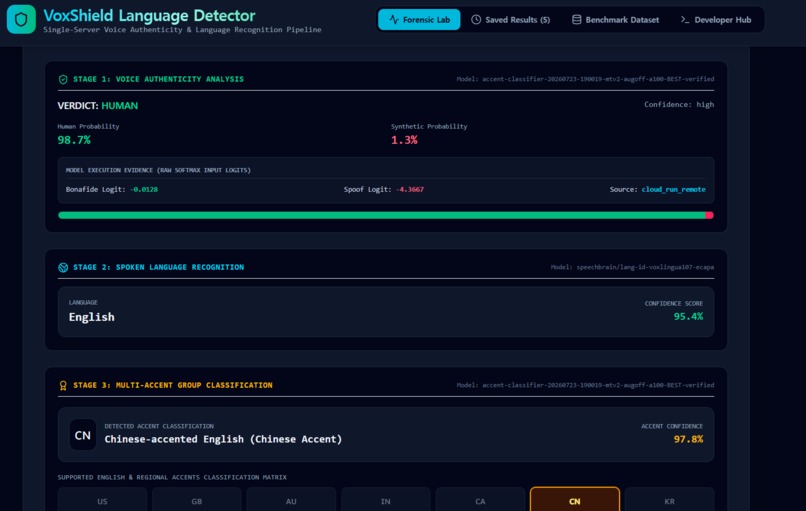806x511 pixels.
Task: Click the red synthetic segment of probability bar
Action: pyautogui.click(x=709, y=215)
